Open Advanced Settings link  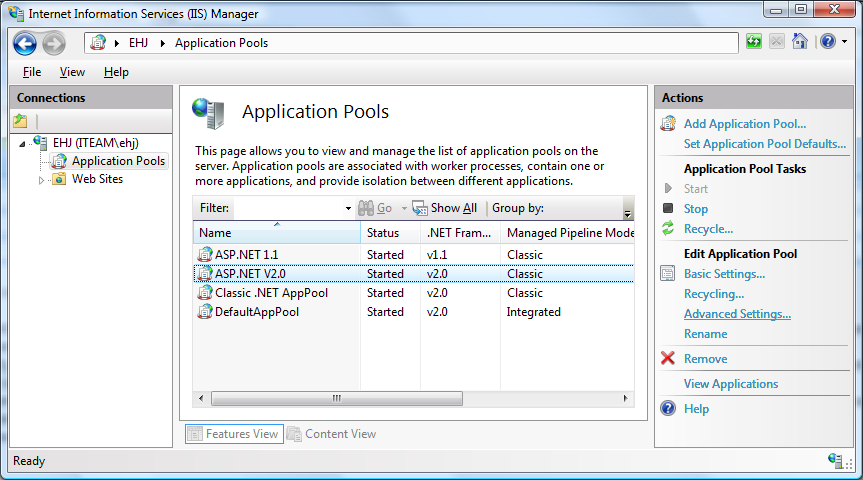[x=737, y=314]
